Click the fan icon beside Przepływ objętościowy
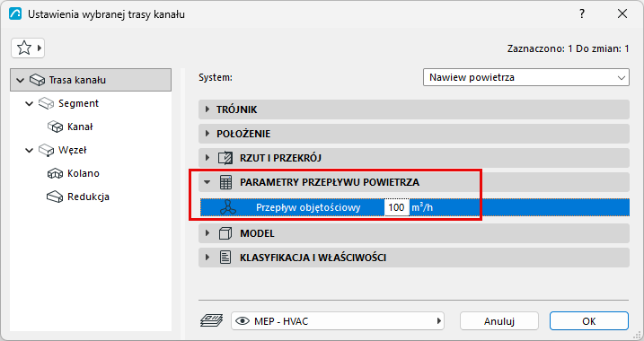Image resolution: width=644 pixels, height=341 pixels. pos(228,207)
